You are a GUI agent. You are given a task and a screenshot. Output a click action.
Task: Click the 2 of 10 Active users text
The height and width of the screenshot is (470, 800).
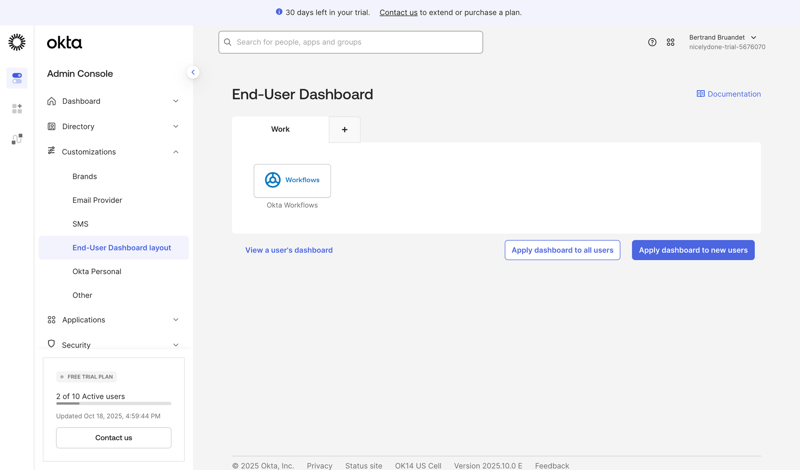tap(90, 396)
